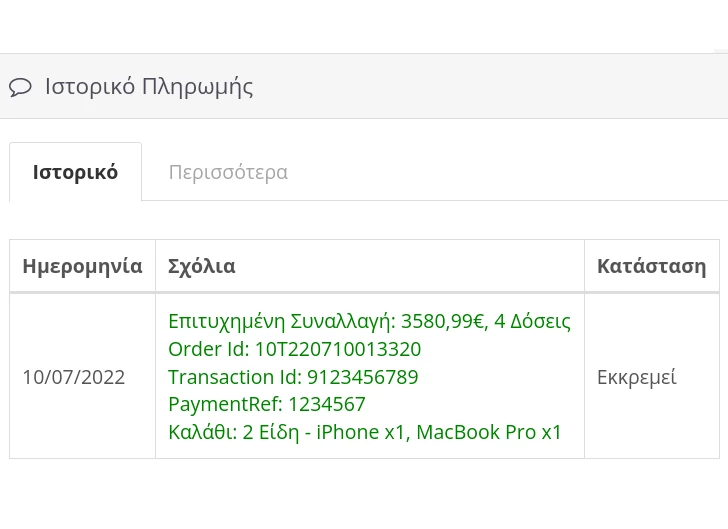Click the Order Id label
Screen dimensions: 728x529
pyautogui.click(x=208, y=349)
